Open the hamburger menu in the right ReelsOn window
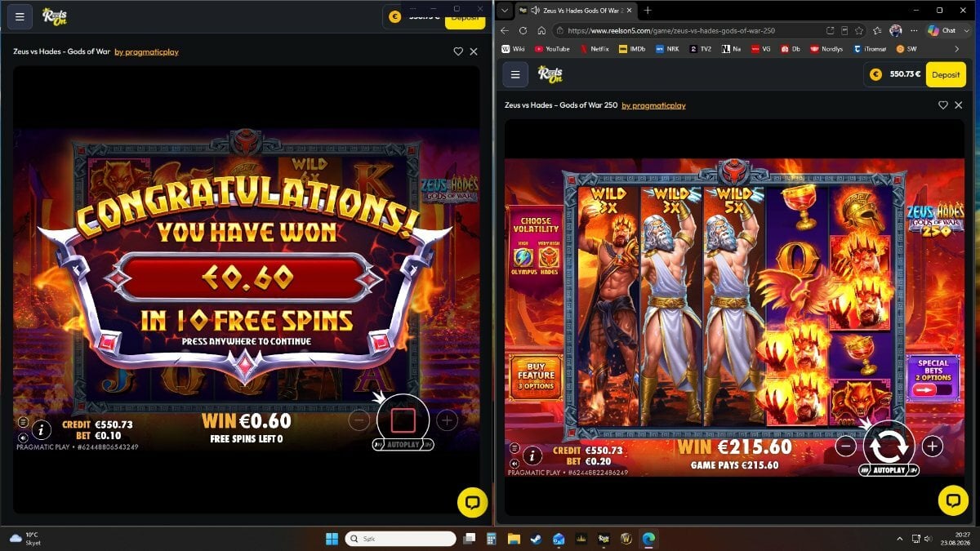The height and width of the screenshot is (551, 980). 514,74
